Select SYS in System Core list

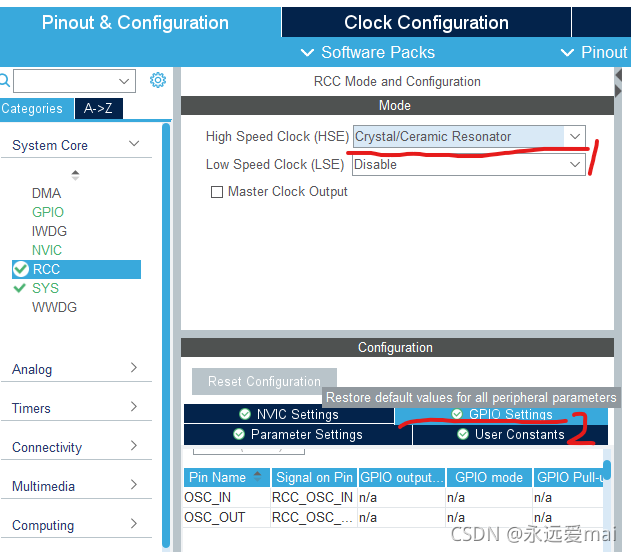tap(45, 288)
